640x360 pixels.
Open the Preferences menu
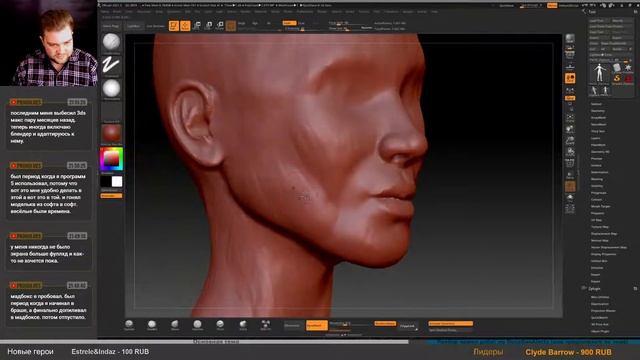(x=305, y=11)
